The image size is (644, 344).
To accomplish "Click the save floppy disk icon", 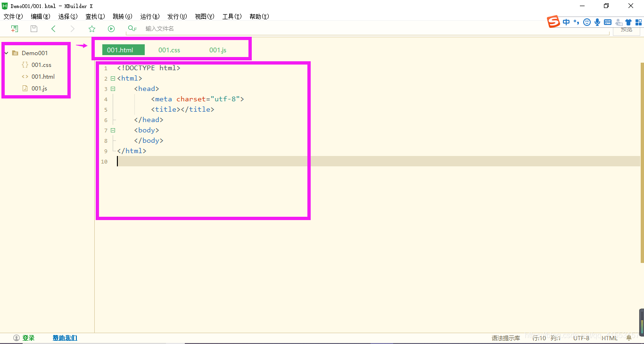I will click(34, 29).
